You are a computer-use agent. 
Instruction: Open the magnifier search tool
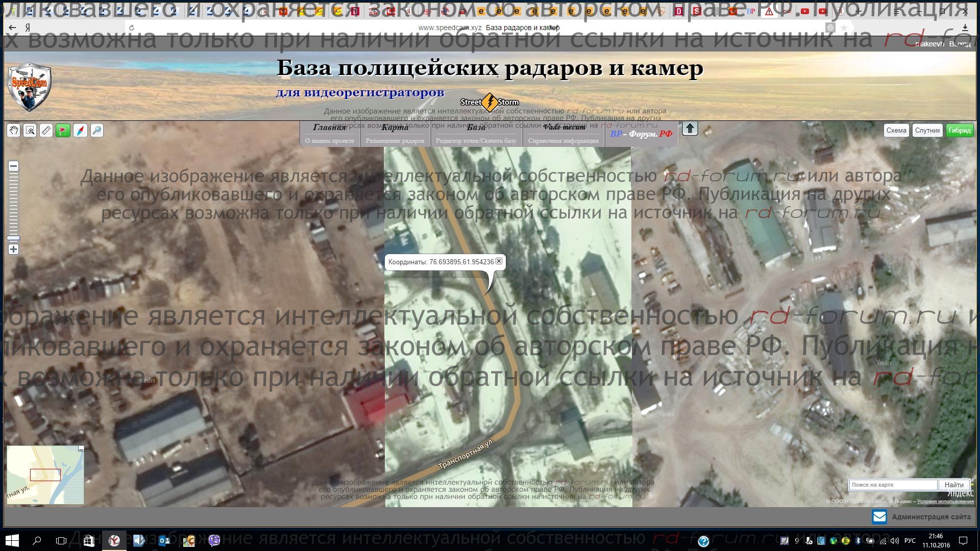coord(96,131)
